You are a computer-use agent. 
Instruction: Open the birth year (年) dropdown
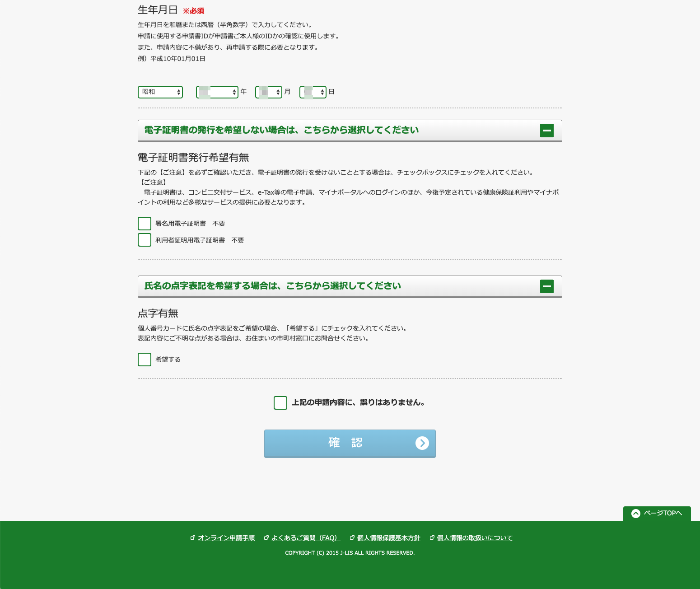point(217,92)
